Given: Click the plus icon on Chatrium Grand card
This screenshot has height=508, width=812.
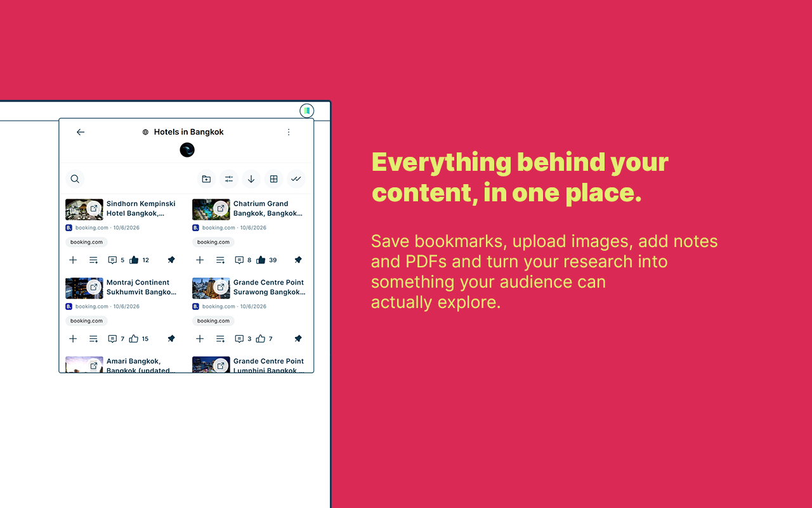Looking at the screenshot, I should pyautogui.click(x=200, y=260).
